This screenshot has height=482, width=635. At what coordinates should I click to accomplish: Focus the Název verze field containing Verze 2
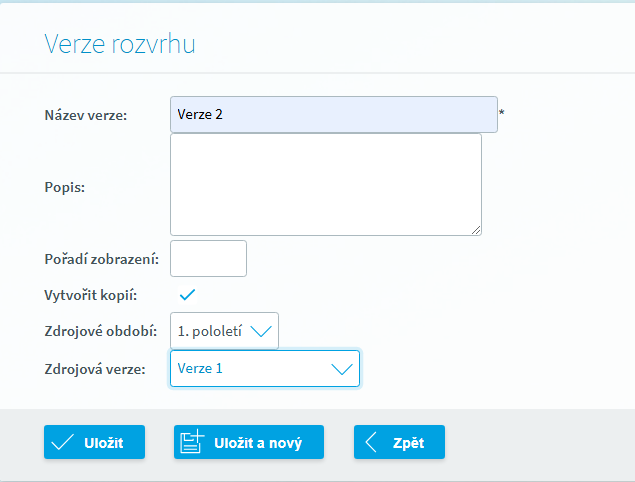pos(333,114)
